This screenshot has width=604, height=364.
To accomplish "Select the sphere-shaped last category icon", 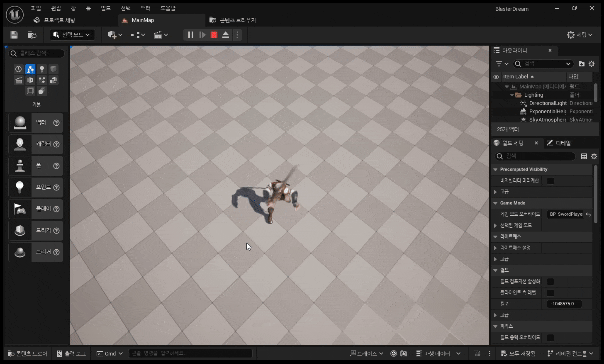I will tap(42, 91).
